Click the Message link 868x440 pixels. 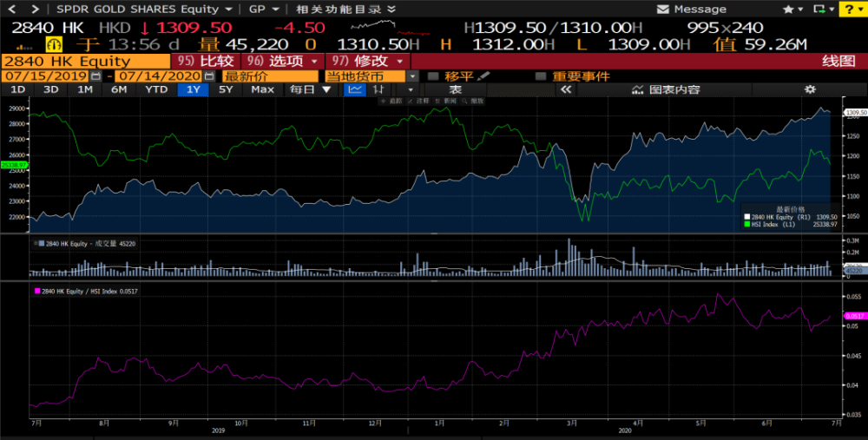(700, 10)
